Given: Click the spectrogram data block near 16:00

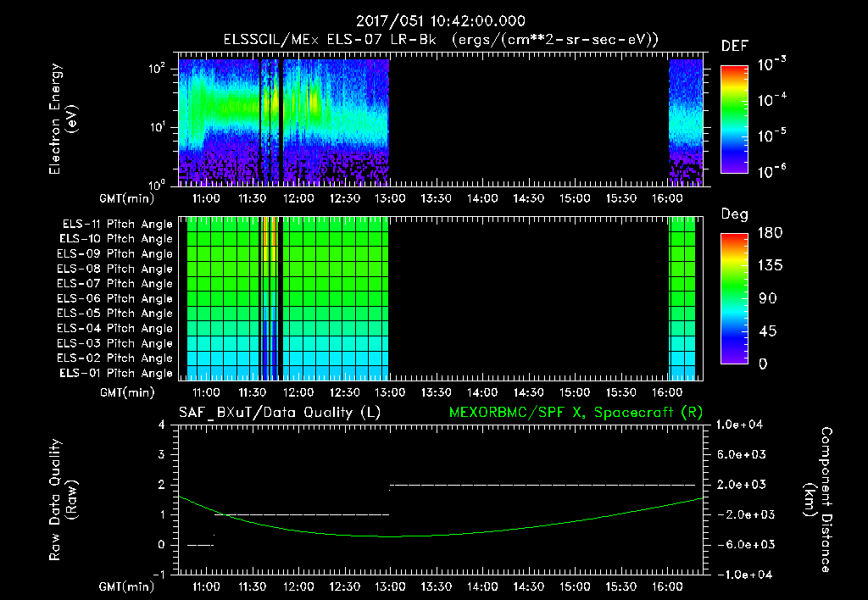Looking at the screenshot, I should click(x=686, y=122).
